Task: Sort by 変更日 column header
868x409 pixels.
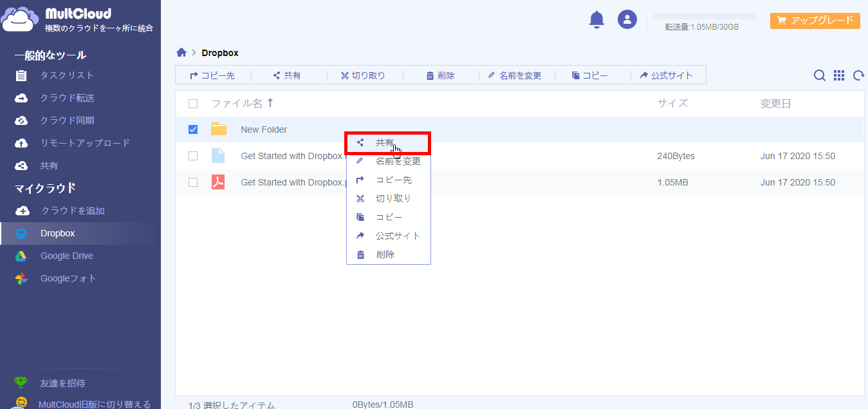Action: coord(775,103)
